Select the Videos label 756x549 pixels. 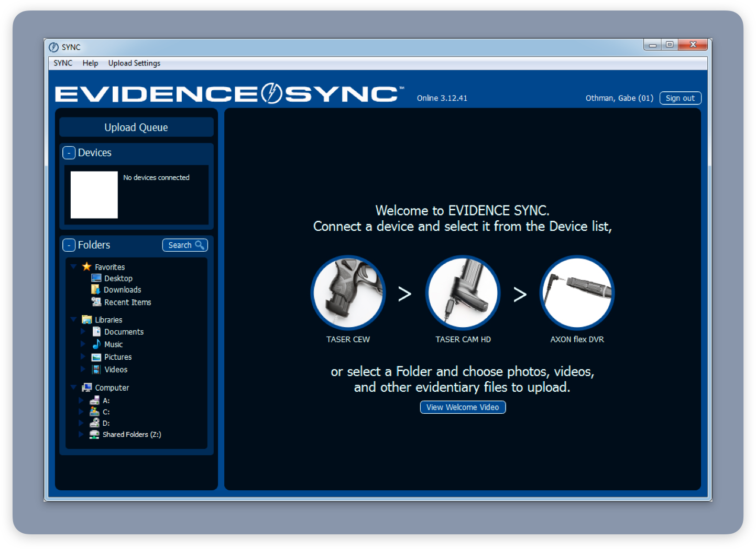coord(116,370)
